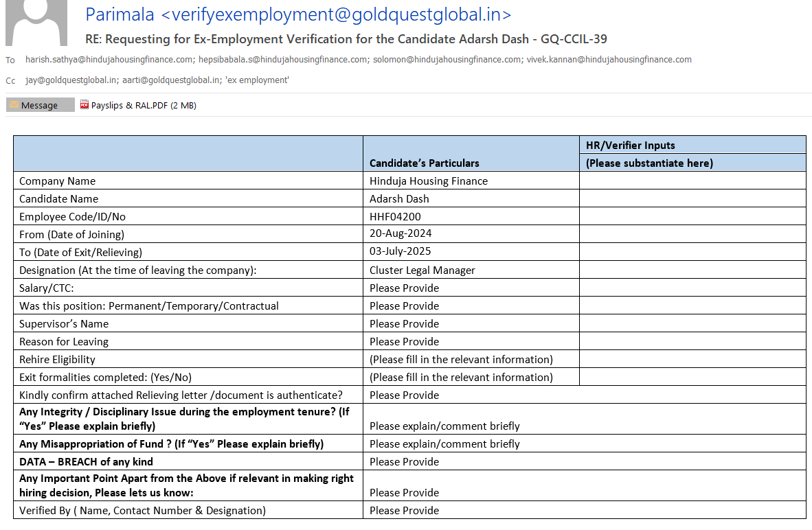The height and width of the screenshot is (530, 812).
Task: Switch to the Message tab
Action: [40, 106]
